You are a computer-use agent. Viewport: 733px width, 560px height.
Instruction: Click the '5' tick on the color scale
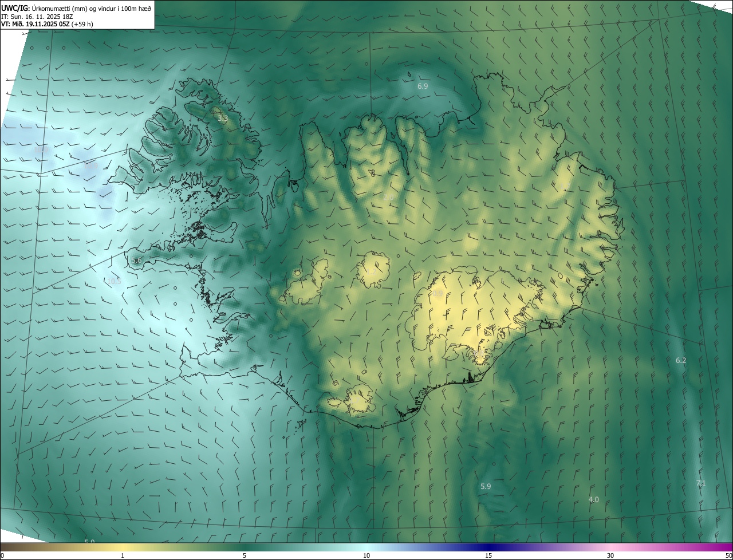pos(245,555)
